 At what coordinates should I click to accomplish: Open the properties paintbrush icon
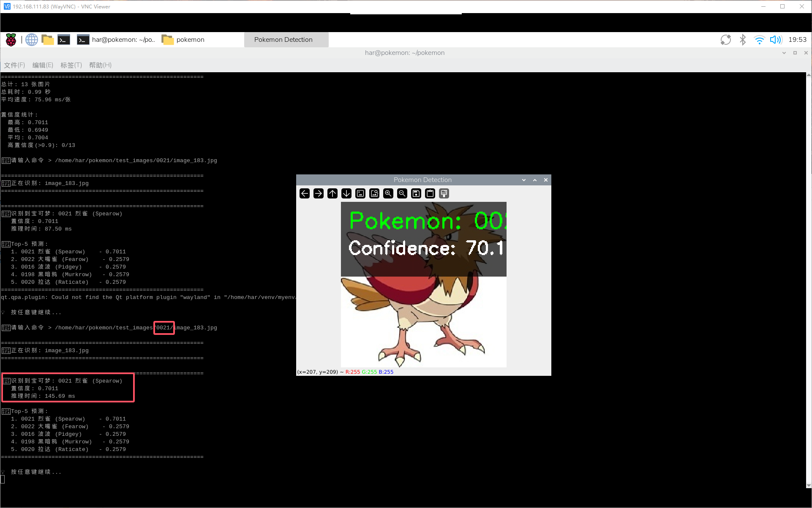click(444, 193)
